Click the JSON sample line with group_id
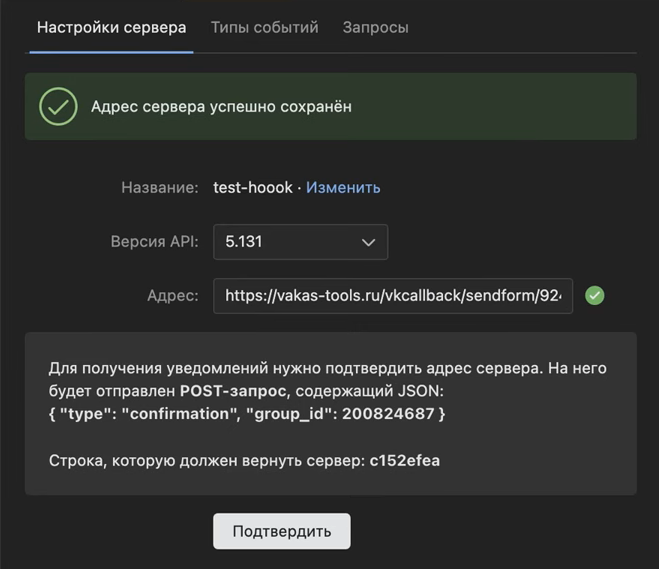This screenshot has width=659, height=569. tap(247, 413)
